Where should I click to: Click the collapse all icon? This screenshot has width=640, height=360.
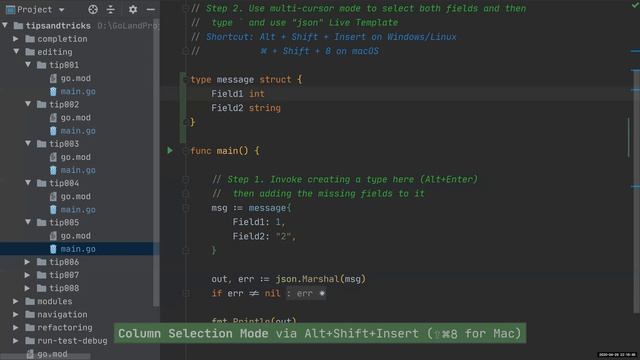pyautogui.click(x=111, y=9)
